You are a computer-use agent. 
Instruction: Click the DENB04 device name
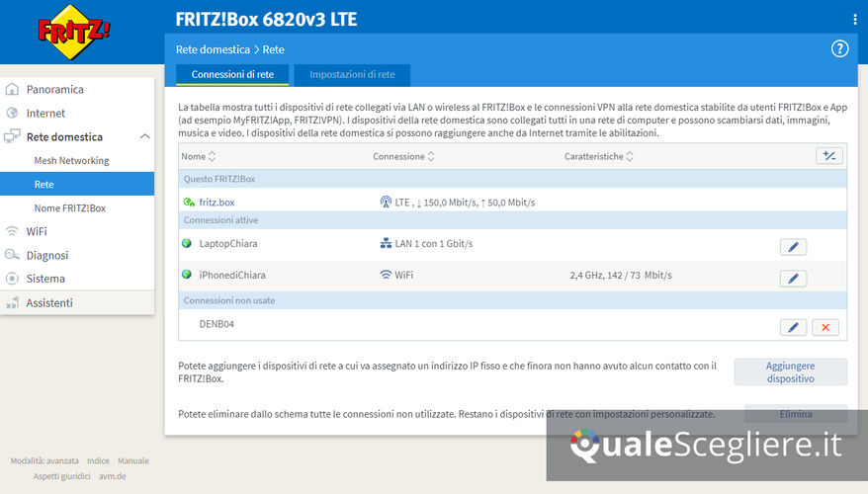tap(217, 324)
